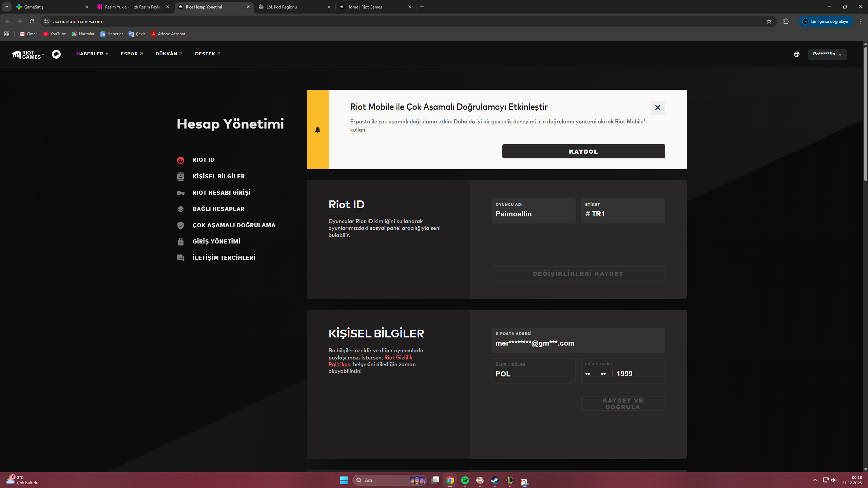The width and height of the screenshot is (868, 488).
Task: Click the Ülke / Bölge field
Action: click(533, 371)
